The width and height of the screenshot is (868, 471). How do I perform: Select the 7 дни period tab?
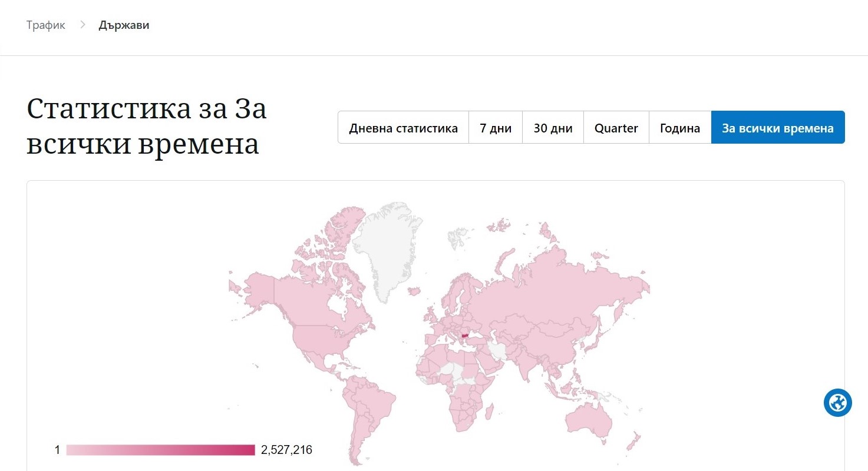[496, 128]
